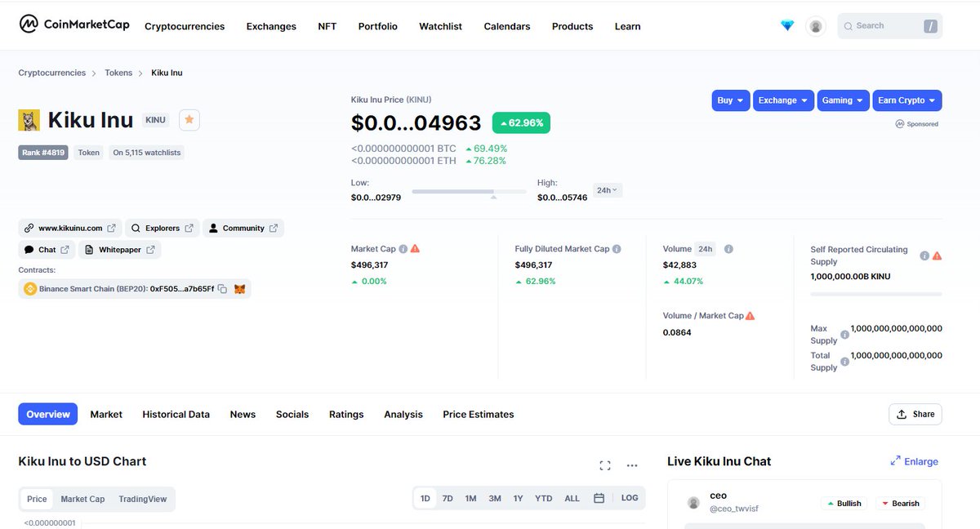
Task: Focus the Search field
Action: pos(890,26)
